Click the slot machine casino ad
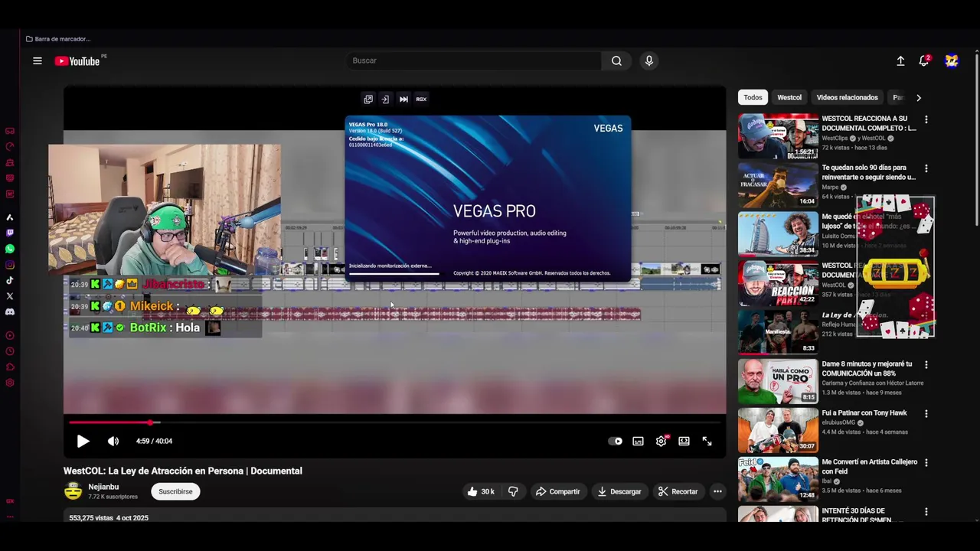Screen dimensions: 980x551 click(895, 266)
